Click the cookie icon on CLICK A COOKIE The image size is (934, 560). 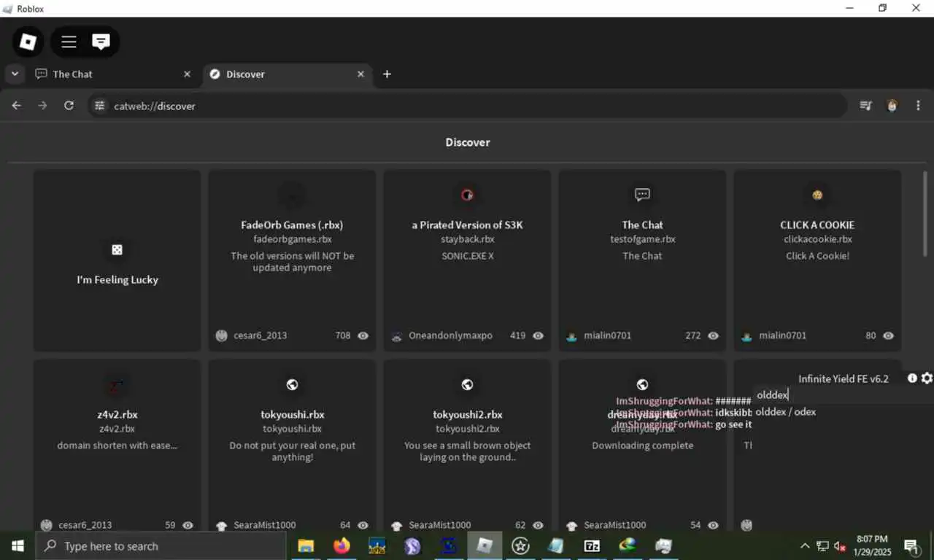pos(817,195)
